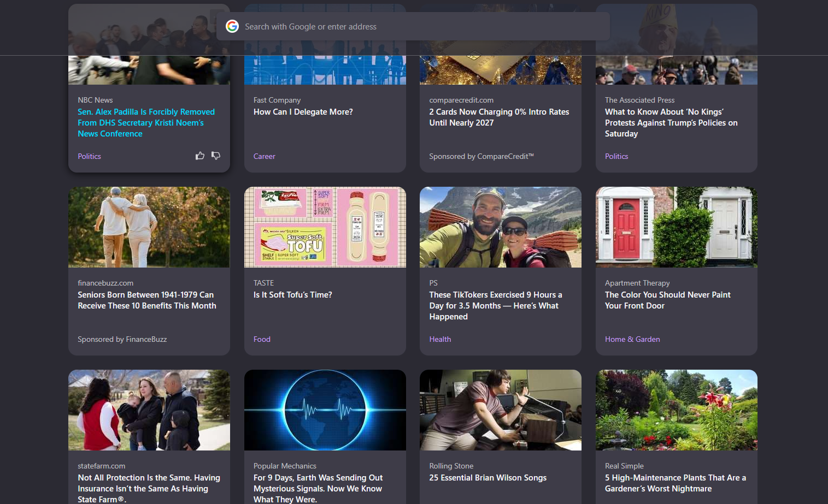
Task: Open '2 Cards Now Charging 0% Intro Rates' article
Action: pos(499,117)
